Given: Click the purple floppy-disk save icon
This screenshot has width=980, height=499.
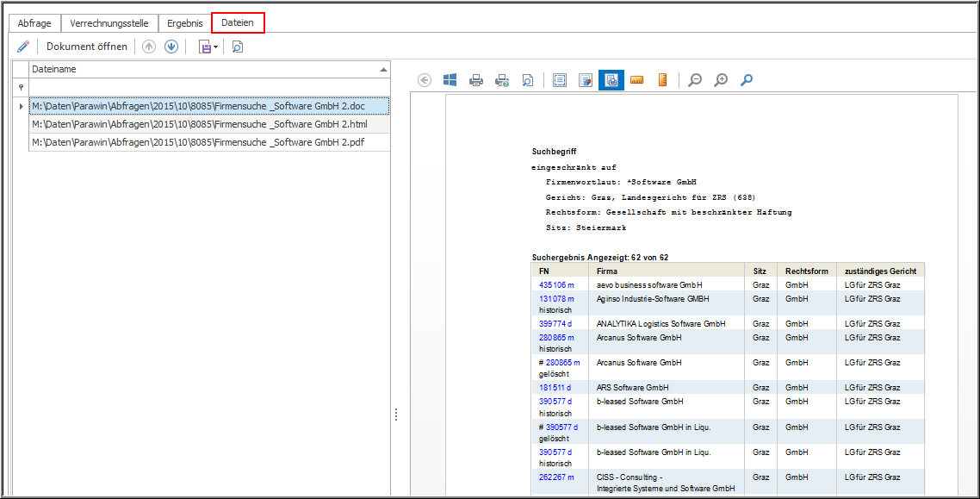Looking at the screenshot, I should (204, 47).
